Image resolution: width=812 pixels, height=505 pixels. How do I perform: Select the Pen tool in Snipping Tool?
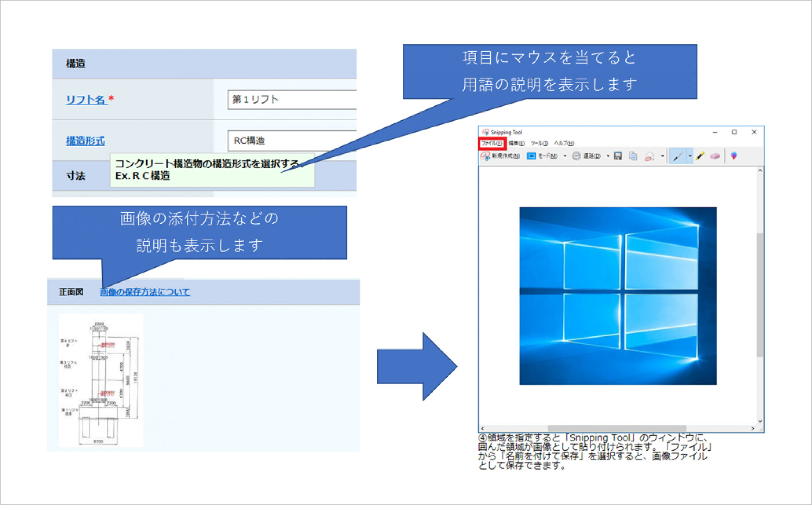pyautogui.click(x=678, y=157)
